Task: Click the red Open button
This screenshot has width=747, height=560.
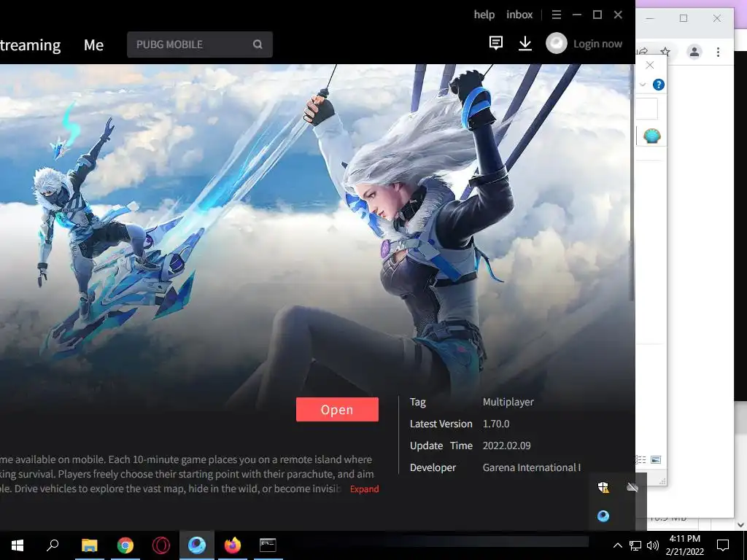Action: (337, 410)
